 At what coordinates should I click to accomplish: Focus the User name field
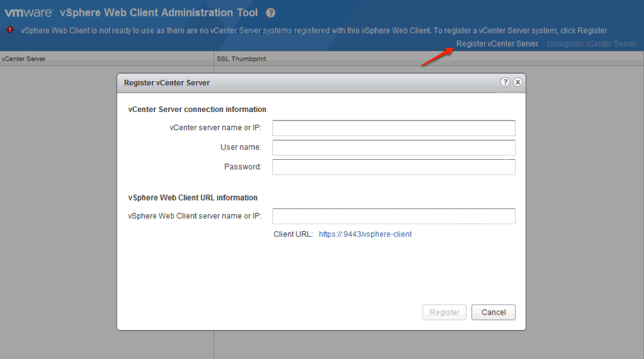(393, 148)
